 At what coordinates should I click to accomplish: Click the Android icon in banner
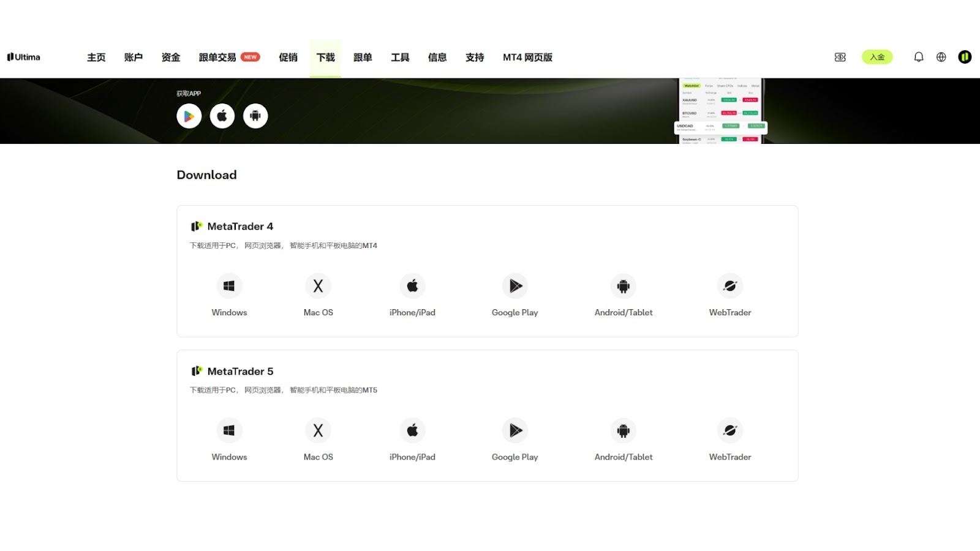pos(255,116)
